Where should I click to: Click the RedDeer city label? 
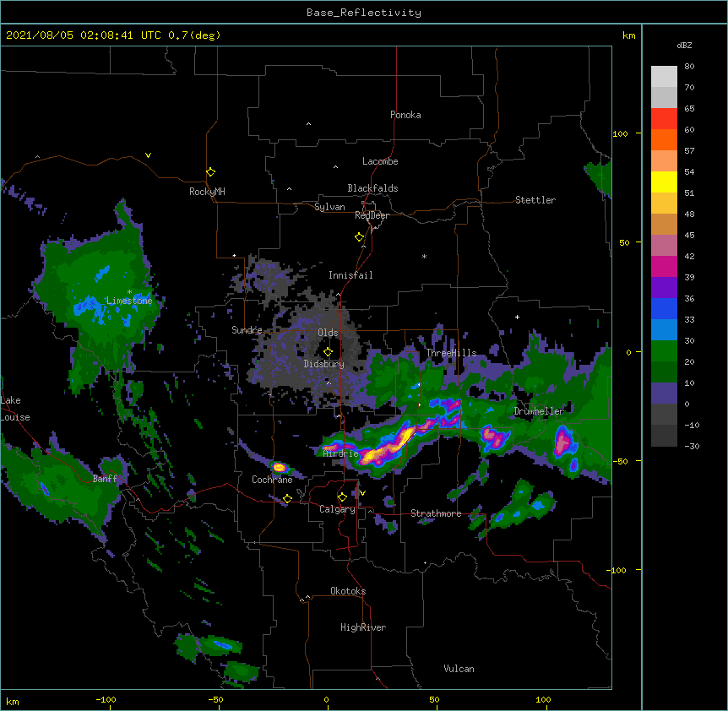[372, 215]
